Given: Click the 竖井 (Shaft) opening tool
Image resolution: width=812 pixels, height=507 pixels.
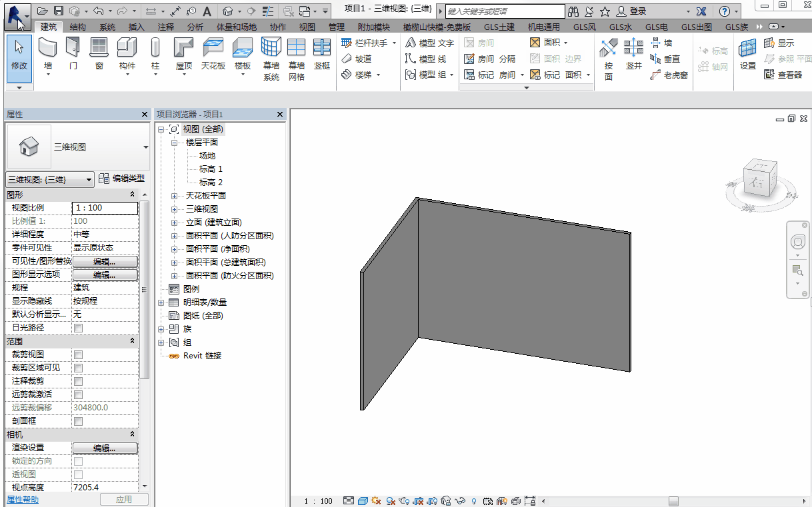Looking at the screenshot, I should pos(633,54).
